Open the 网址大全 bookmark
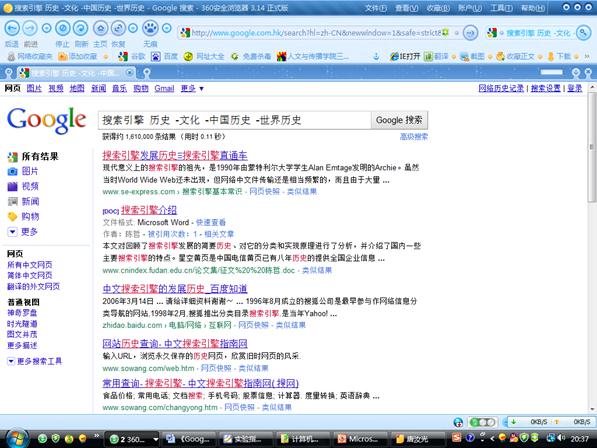Viewport: 597px width, 448px height. click(204, 57)
